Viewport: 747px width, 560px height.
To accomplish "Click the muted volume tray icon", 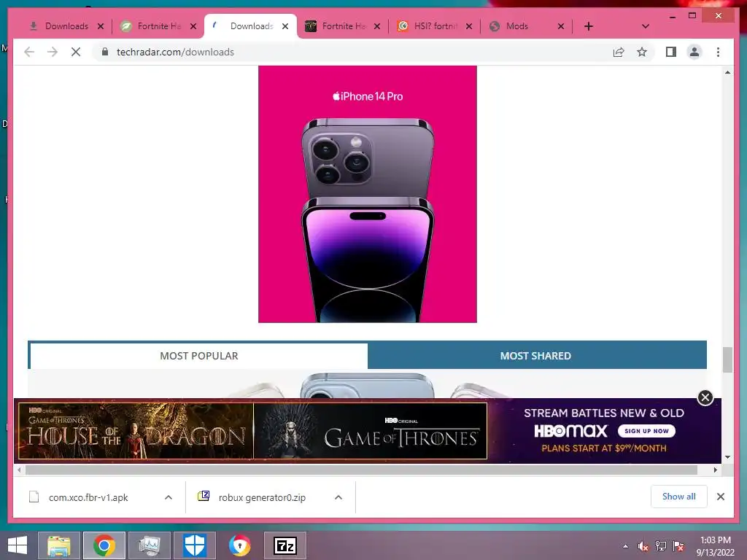I will [x=643, y=546].
